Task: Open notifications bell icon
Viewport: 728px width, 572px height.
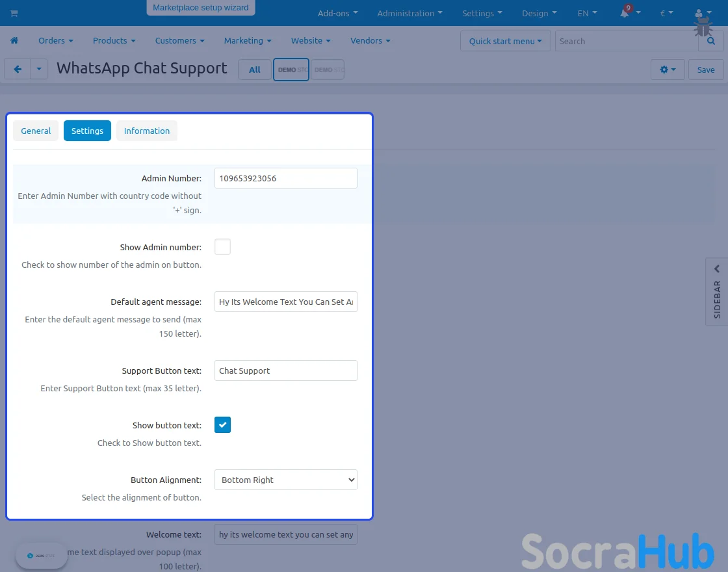Action: [625, 12]
